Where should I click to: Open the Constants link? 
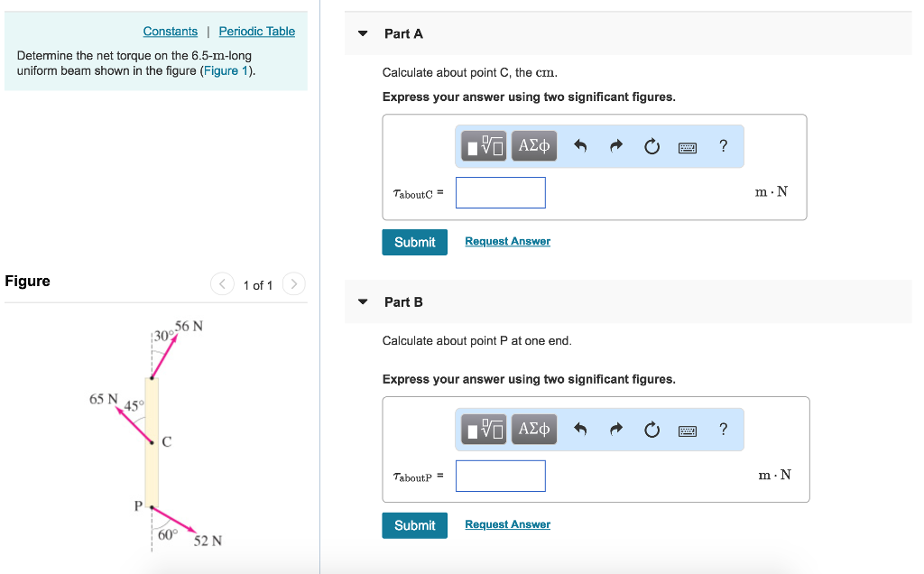pyautogui.click(x=170, y=31)
